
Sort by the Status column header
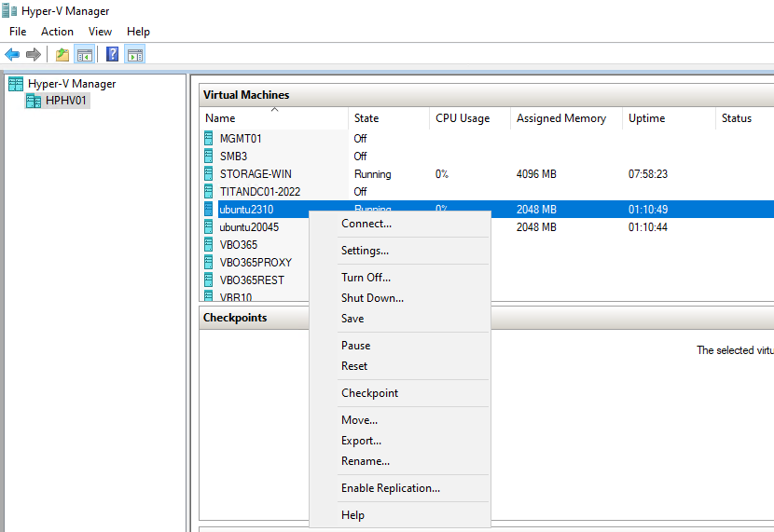tap(745, 118)
